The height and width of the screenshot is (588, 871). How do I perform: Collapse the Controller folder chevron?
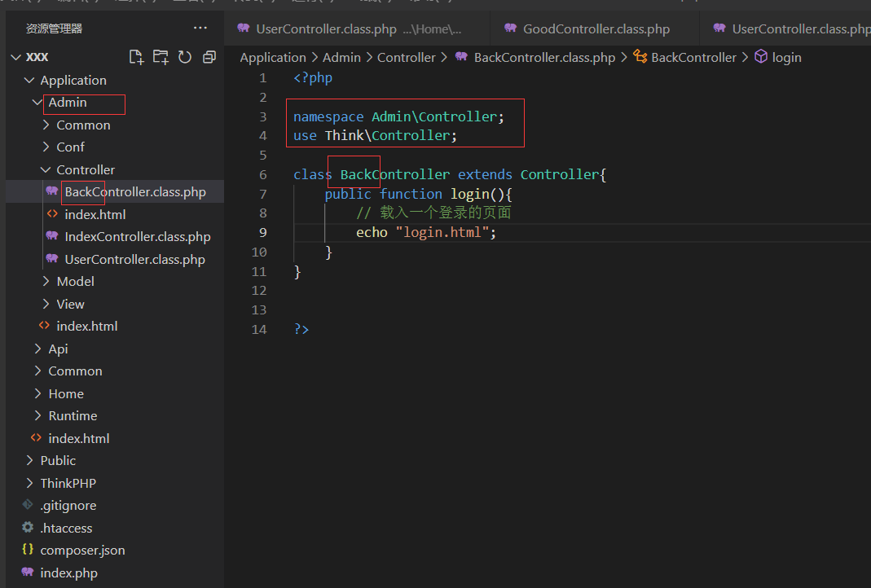pyautogui.click(x=46, y=170)
